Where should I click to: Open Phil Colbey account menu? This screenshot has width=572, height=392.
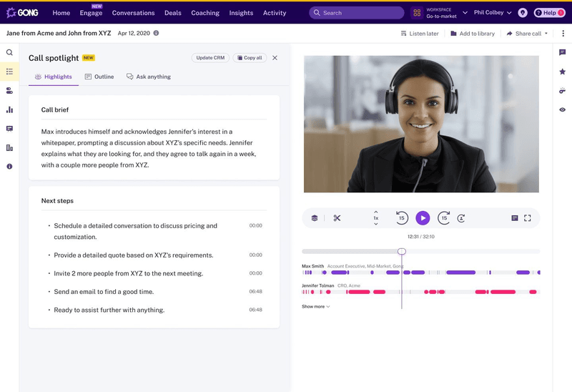tap(493, 13)
